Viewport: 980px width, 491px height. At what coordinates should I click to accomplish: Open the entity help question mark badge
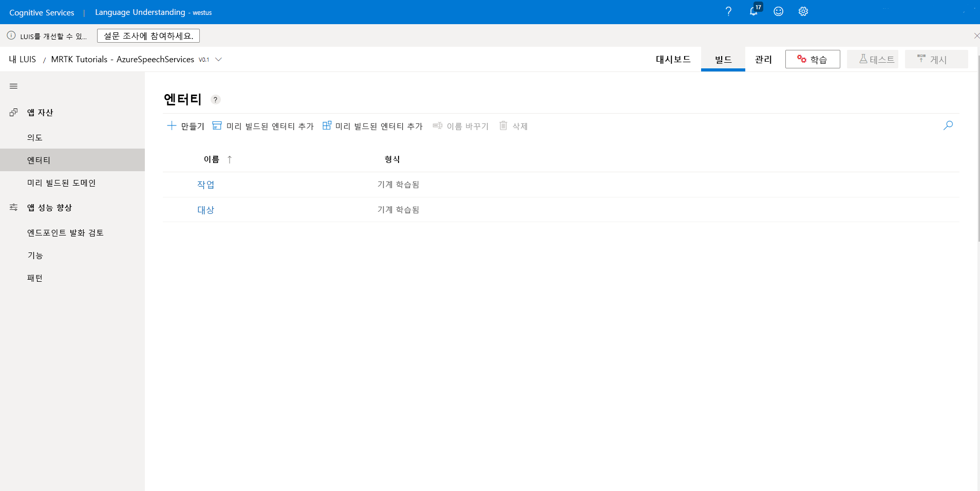tap(216, 100)
